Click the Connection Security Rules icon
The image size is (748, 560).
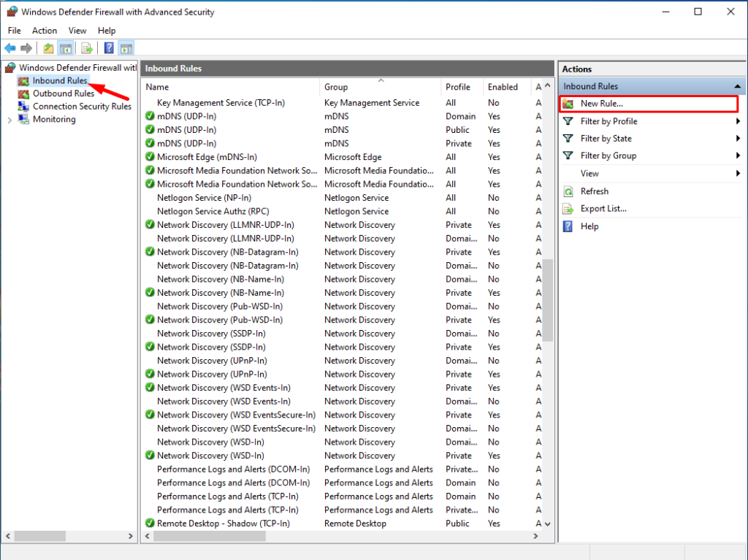click(x=23, y=107)
